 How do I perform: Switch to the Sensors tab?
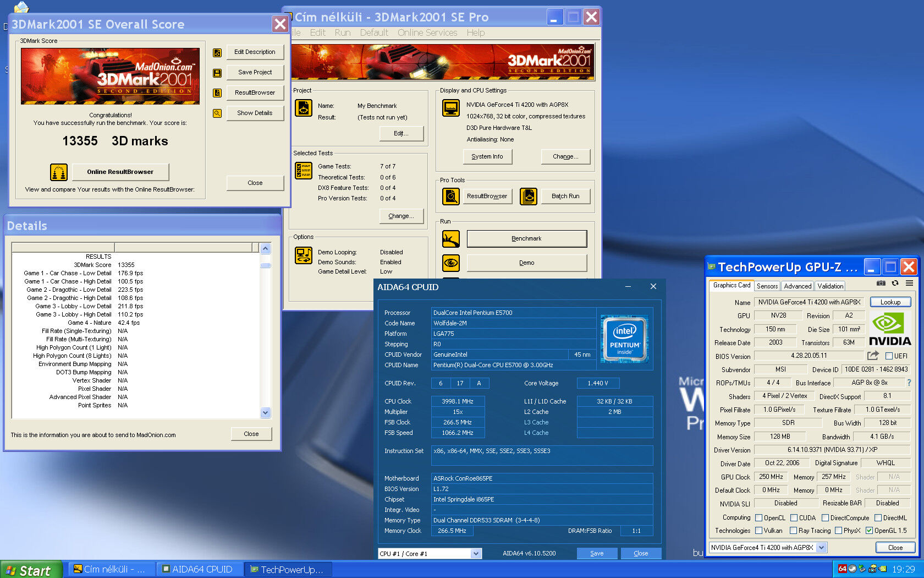(x=767, y=286)
